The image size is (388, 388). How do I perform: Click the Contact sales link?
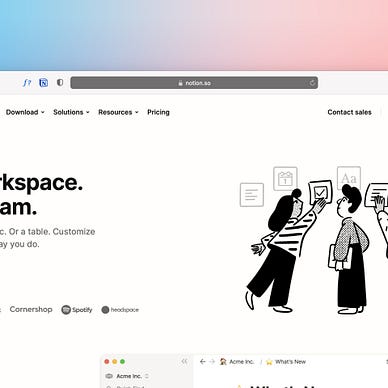point(349,112)
